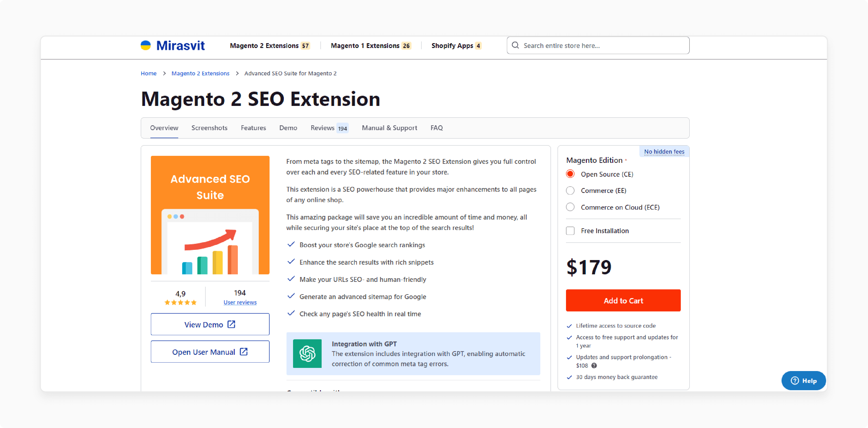
Task: Click 'Boost your store's Google search rankings'
Action: 362,245
